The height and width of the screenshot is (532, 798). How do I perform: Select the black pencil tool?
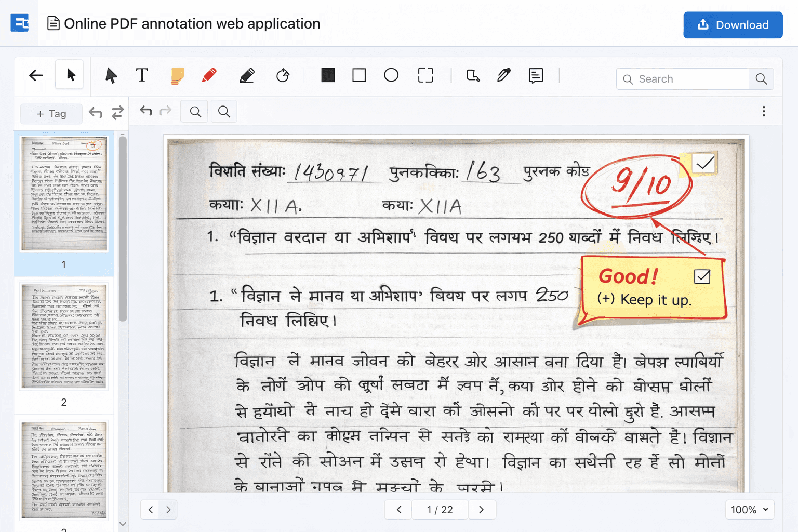click(x=247, y=76)
